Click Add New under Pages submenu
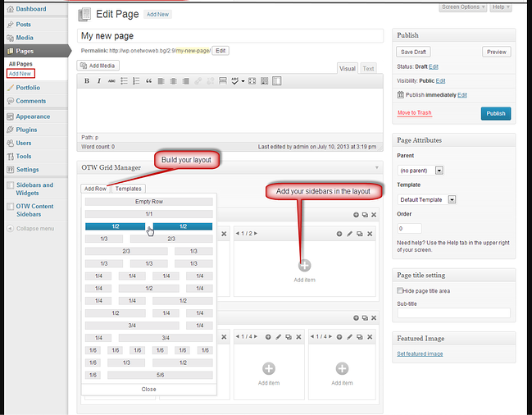This screenshot has width=532, height=415. 20,74
